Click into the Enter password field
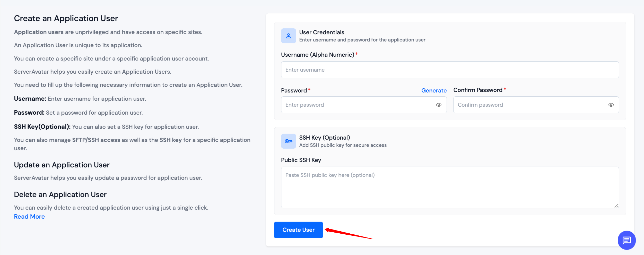This screenshot has height=255, width=644. [358, 105]
